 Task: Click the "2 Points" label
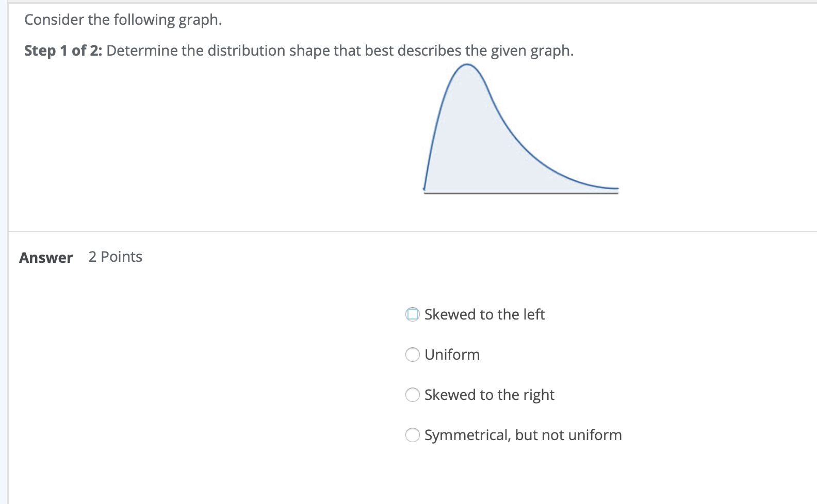click(115, 257)
